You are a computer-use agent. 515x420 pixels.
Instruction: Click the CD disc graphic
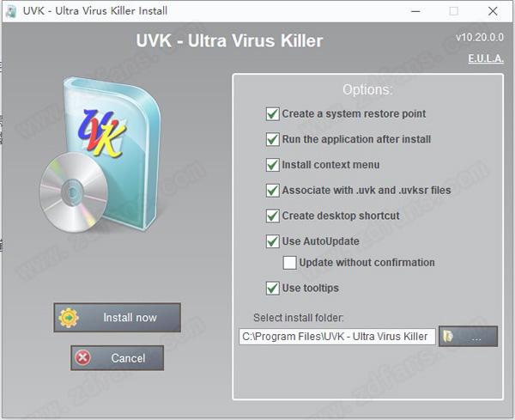[73, 192]
